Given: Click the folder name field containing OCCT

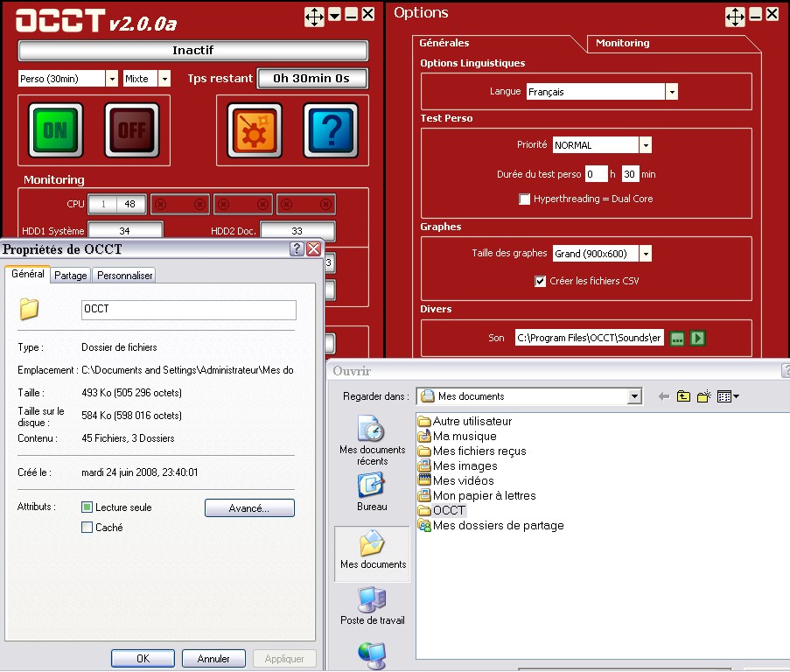Looking at the screenshot, I should tap(189, 310).
